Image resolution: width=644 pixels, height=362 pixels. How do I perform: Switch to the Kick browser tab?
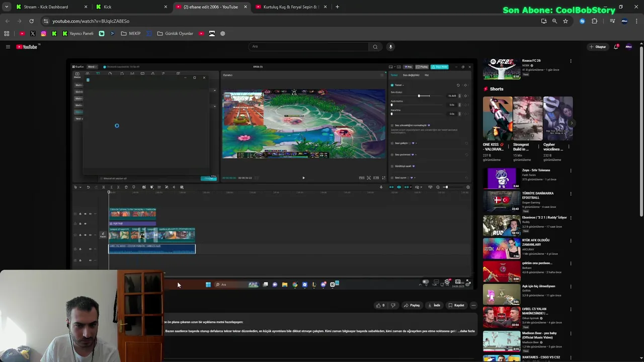point(131,7)
